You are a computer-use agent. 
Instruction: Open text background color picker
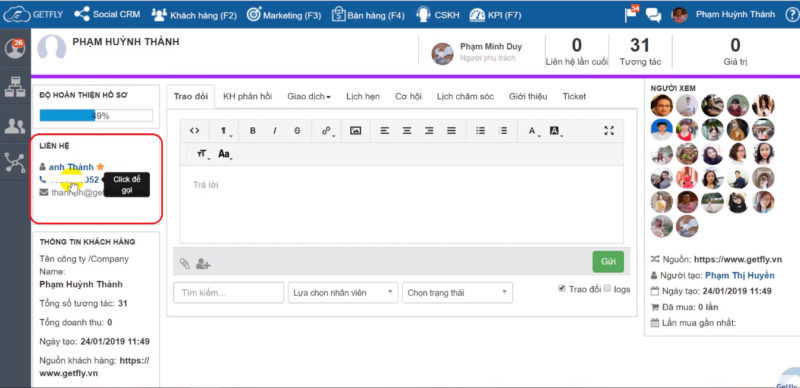(x=556, y=131)
